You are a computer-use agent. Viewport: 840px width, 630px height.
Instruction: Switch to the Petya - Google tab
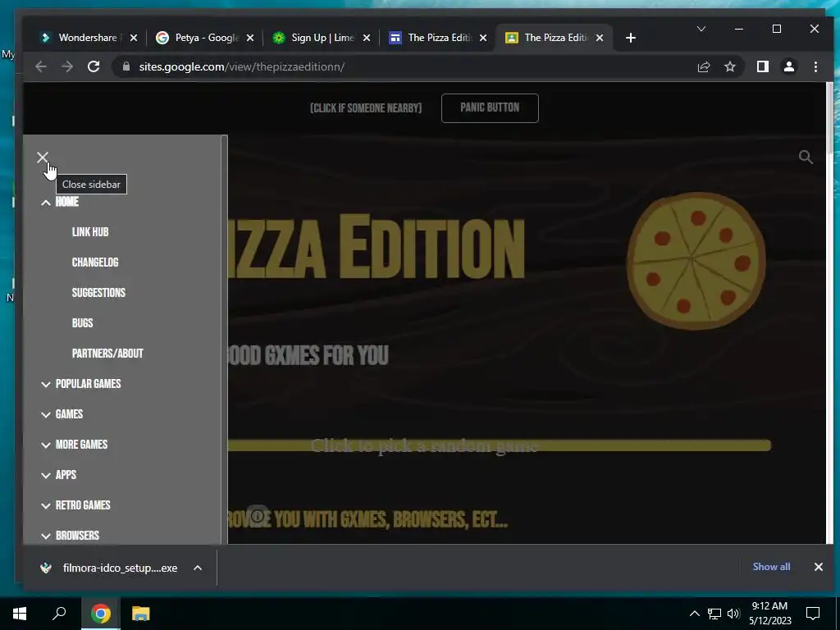206,38
